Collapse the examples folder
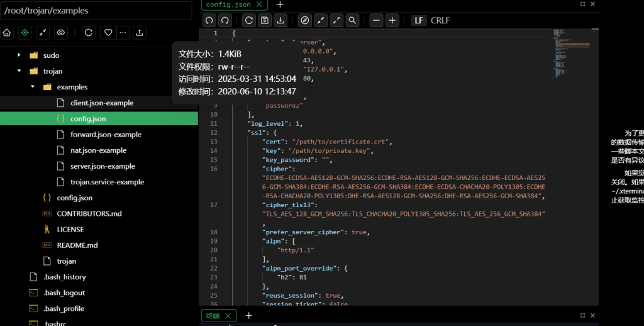The width and height of the screenshot is (644, 326). [33, 87]
